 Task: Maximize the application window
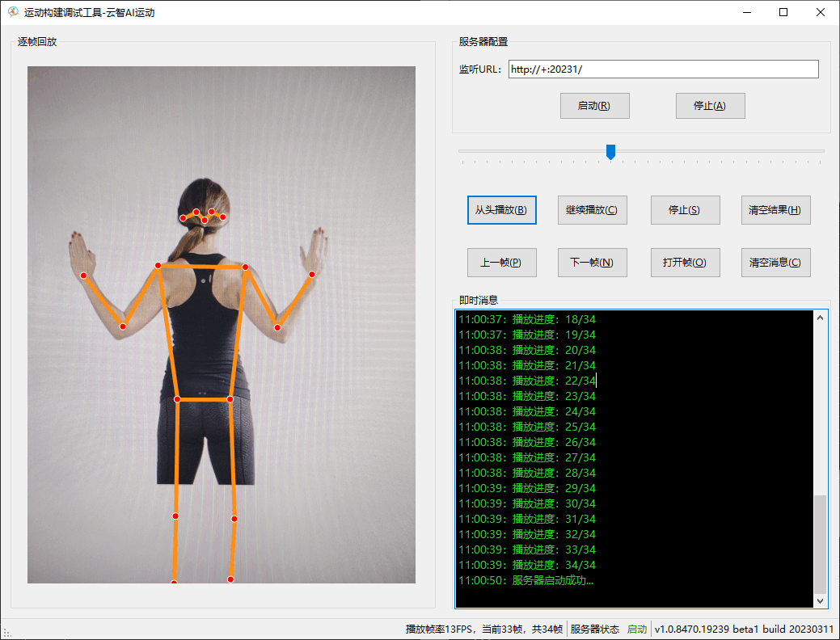[x=783, y=12]
